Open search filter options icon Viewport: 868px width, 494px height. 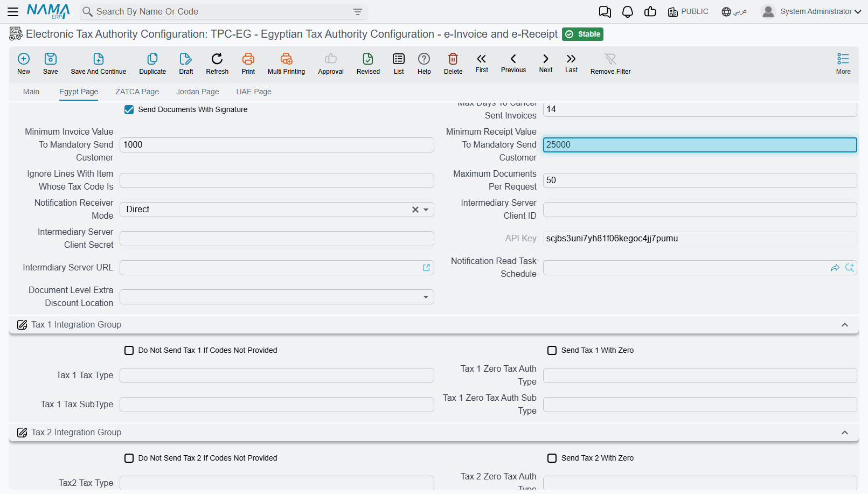358,12
